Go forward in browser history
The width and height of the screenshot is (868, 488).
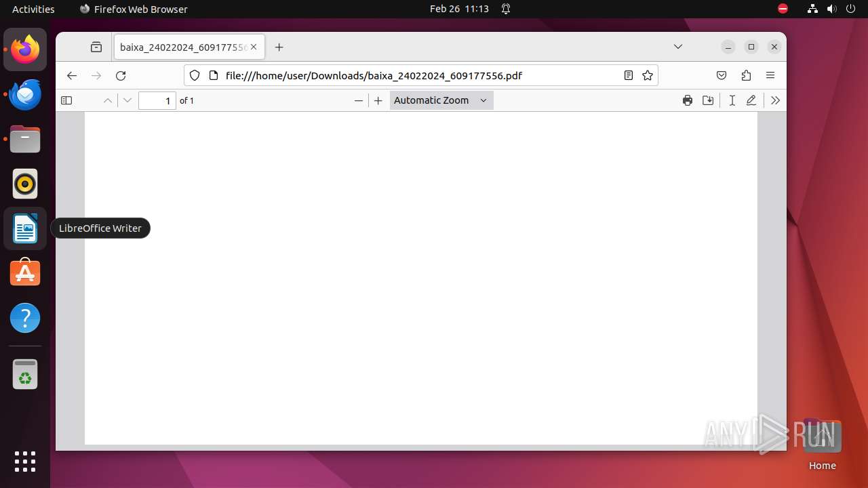click(96, 75)
